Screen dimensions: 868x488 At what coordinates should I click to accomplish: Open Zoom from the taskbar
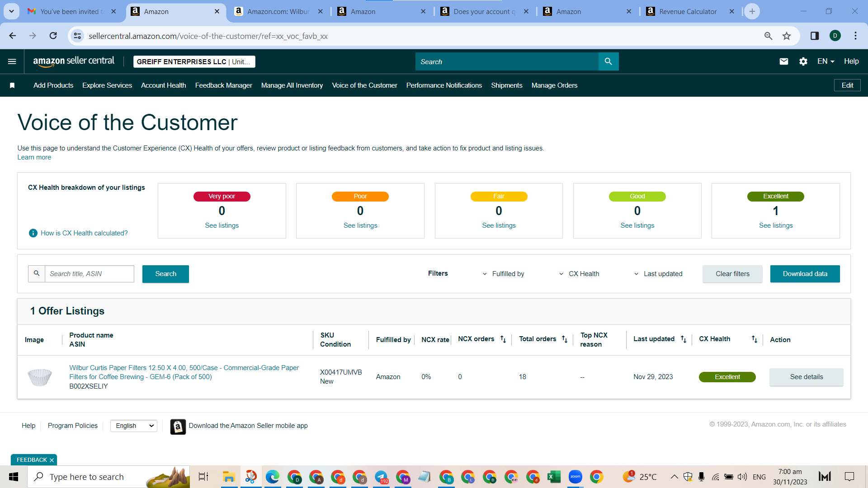point(576,477)
